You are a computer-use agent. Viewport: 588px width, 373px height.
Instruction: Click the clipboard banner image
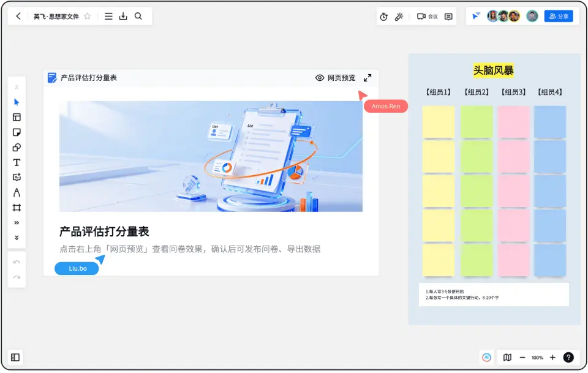pyautogui.click(x=211, y=156)
